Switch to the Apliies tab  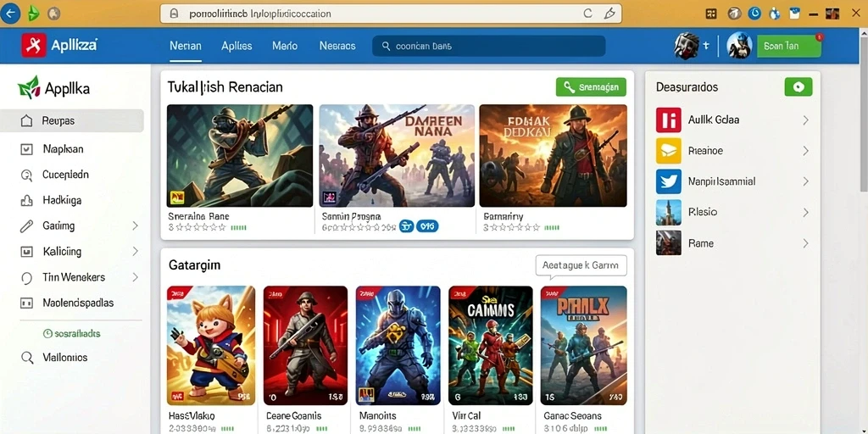[236, 47]
